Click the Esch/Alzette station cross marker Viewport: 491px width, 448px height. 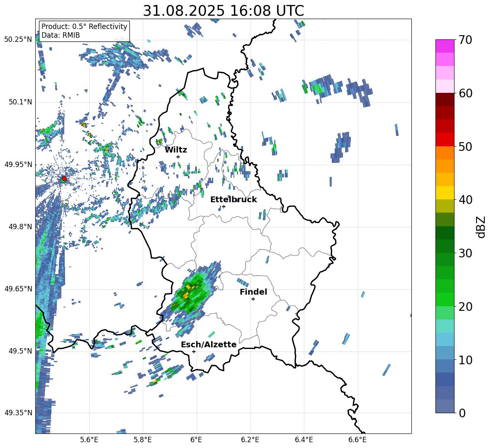pyautogui.click(x=194, y=351)
